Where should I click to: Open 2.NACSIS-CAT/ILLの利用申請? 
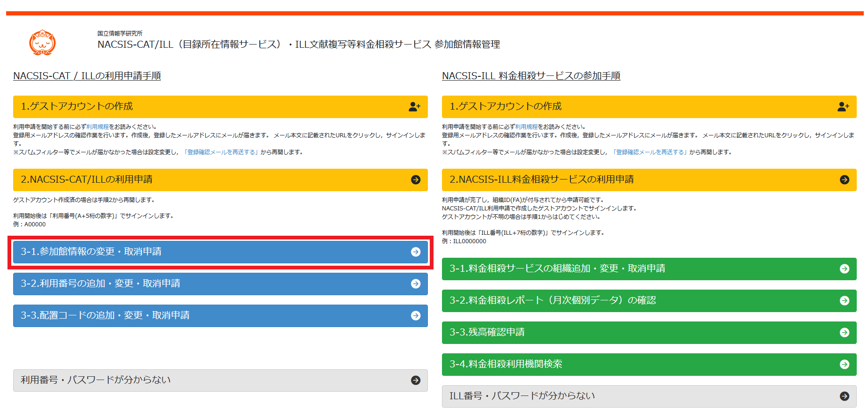click(220, 180)
